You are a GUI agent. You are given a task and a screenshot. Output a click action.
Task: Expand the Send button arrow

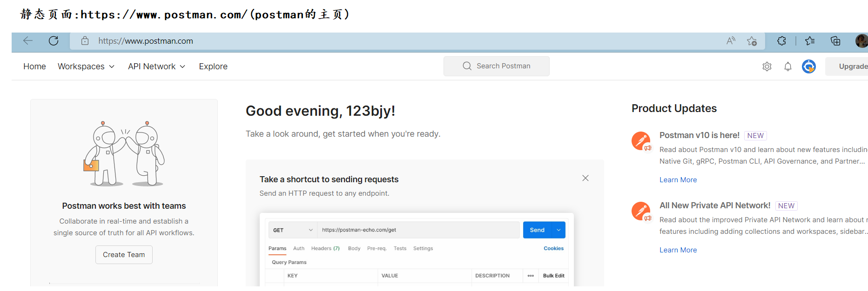pos(558,230)
